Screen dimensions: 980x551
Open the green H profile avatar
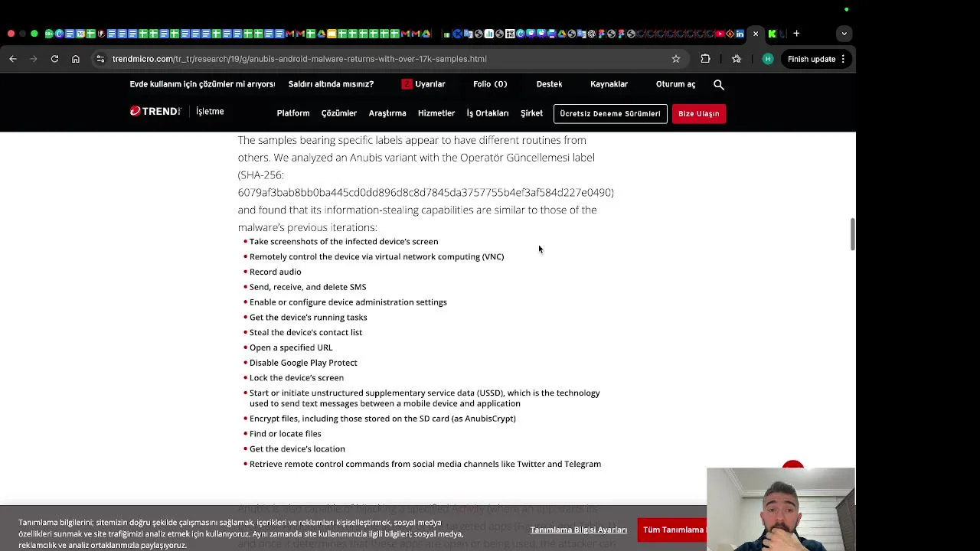[x=768, y=59]
